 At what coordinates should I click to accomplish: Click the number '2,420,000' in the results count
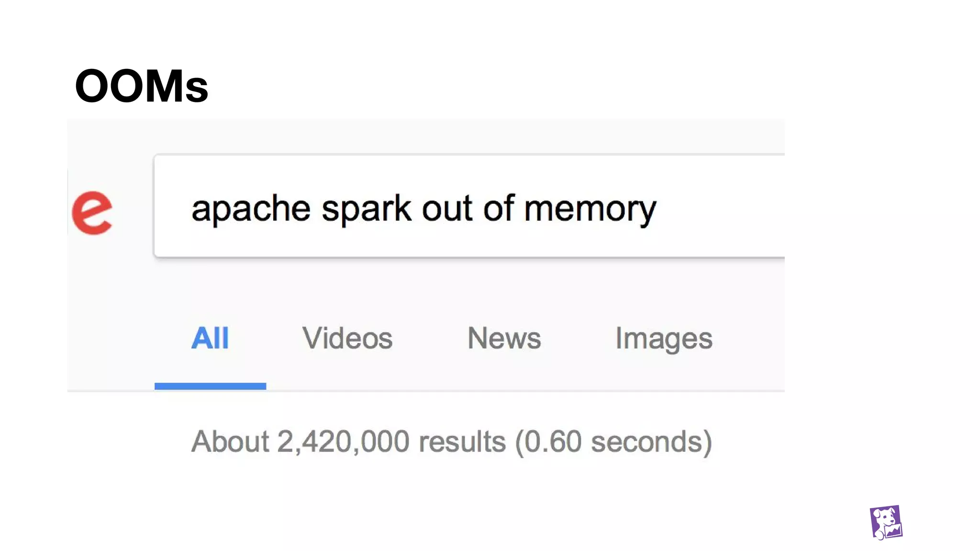[343, 441]
